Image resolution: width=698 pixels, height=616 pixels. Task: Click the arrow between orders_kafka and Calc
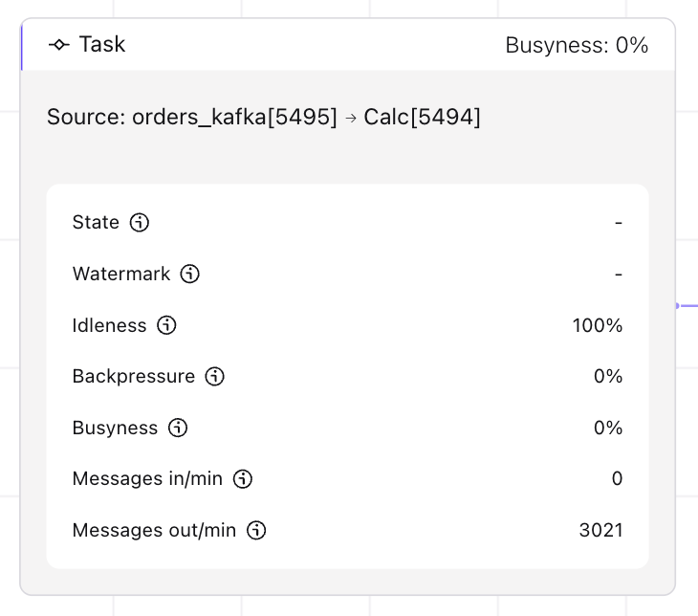351,119
